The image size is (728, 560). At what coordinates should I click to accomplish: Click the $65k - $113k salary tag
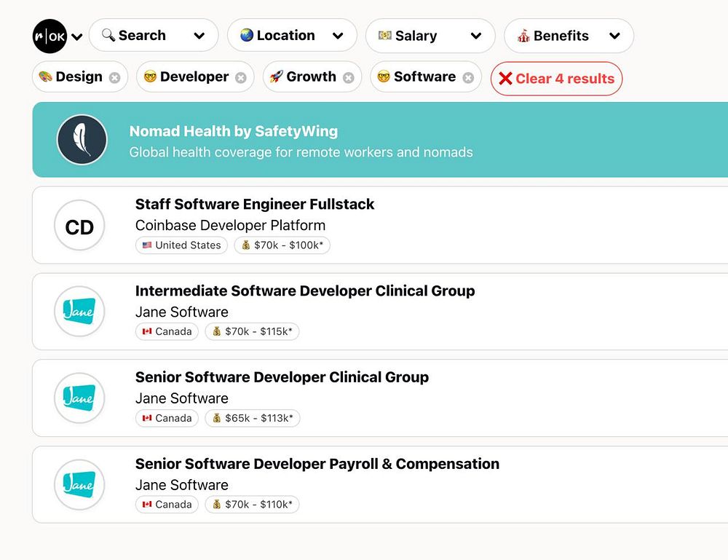click(x=252, y=418)
